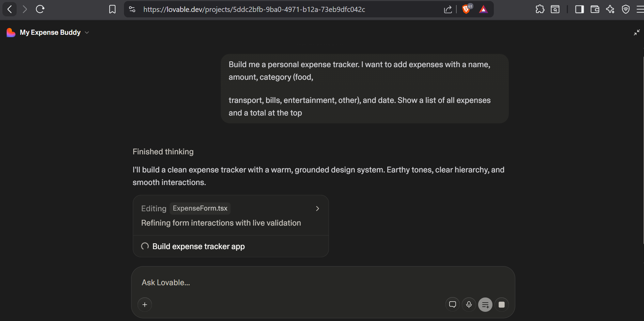
Task: Expand the ExpenseForm.tsx editing details chevron
Action: pyautogui.click(x=317, y=208)
